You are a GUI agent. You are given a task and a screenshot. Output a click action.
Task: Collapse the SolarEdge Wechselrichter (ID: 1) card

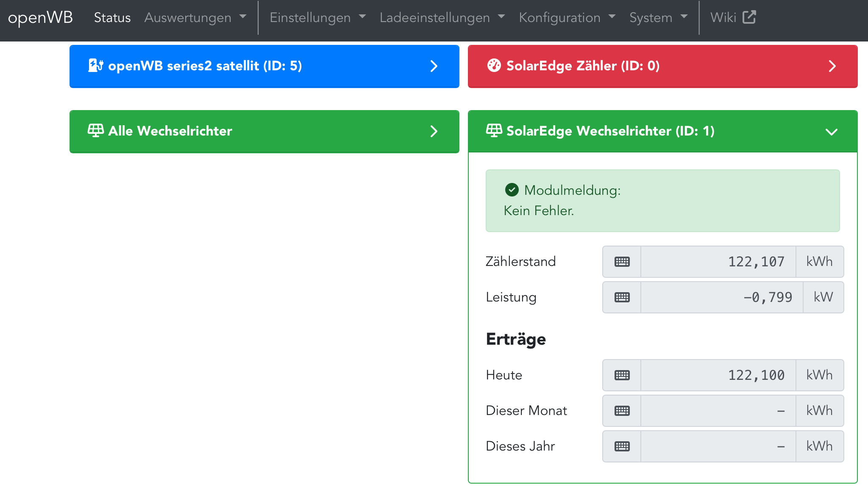663,131
